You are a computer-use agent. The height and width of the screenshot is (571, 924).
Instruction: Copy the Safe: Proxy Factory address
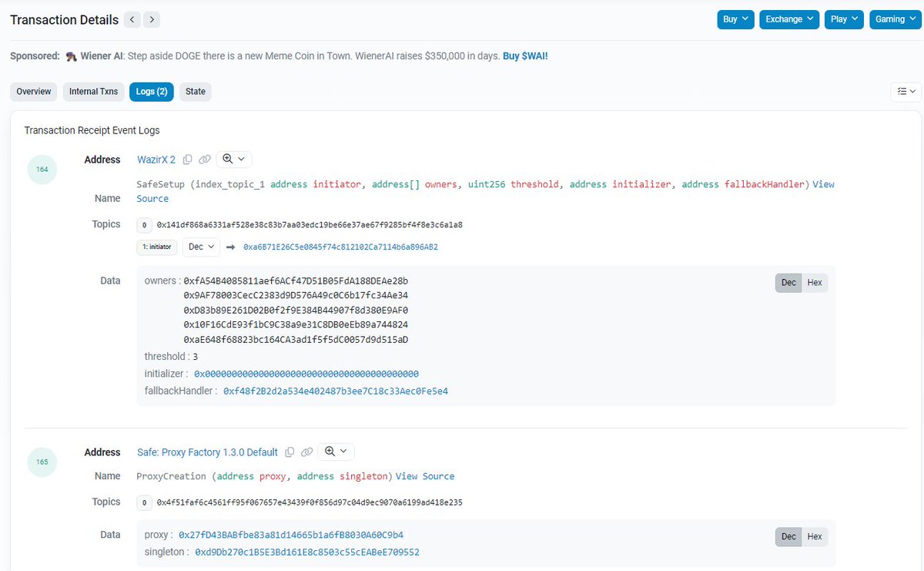289,452
